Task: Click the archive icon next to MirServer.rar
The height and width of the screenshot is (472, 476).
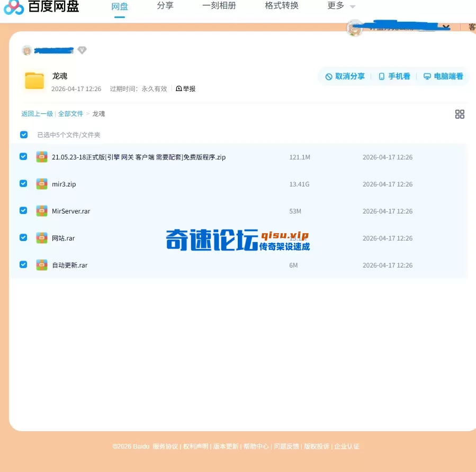Action: click(42, 211)
